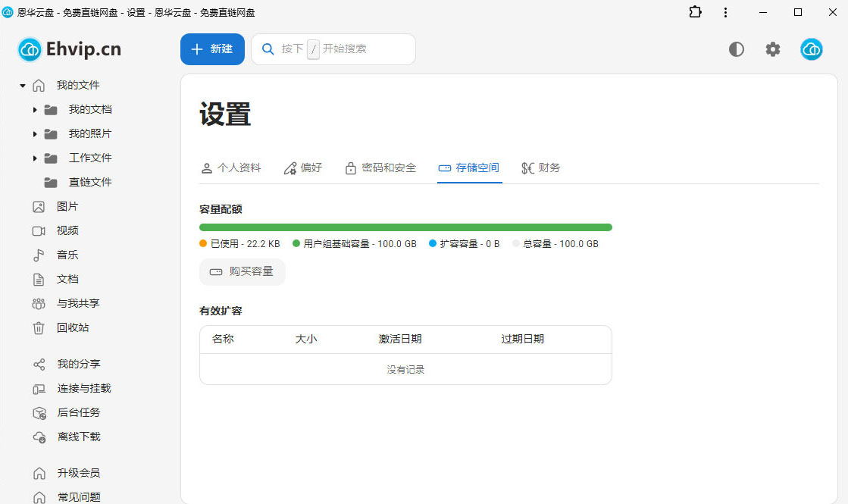Click inside the search box
Image resolution: width=848 pixels, height=504 pixels.
click(x=333, y=49)
